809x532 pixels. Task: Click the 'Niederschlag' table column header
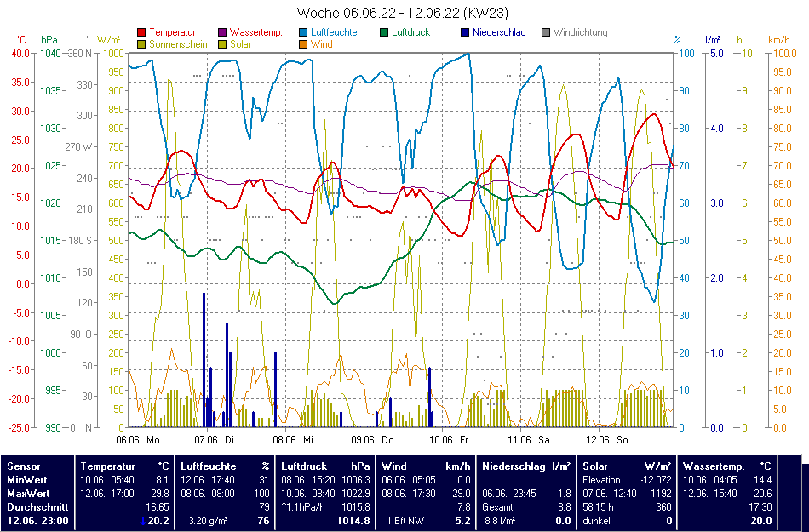point(514,466)
